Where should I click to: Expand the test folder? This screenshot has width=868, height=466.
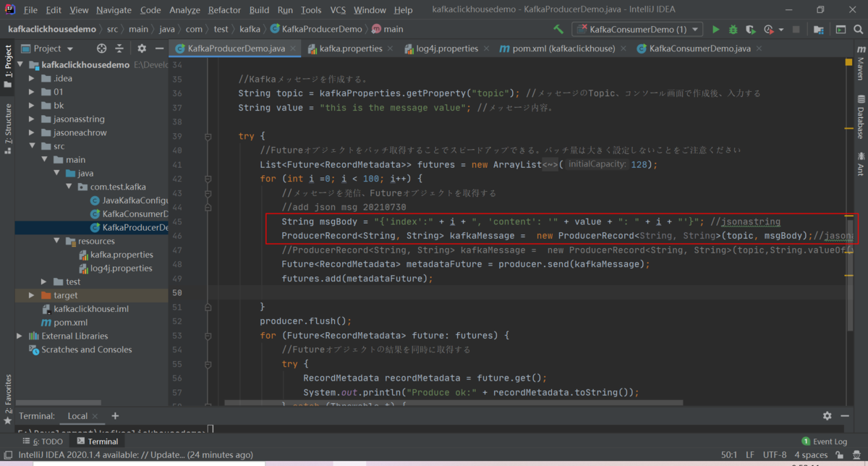coord(43,281)
